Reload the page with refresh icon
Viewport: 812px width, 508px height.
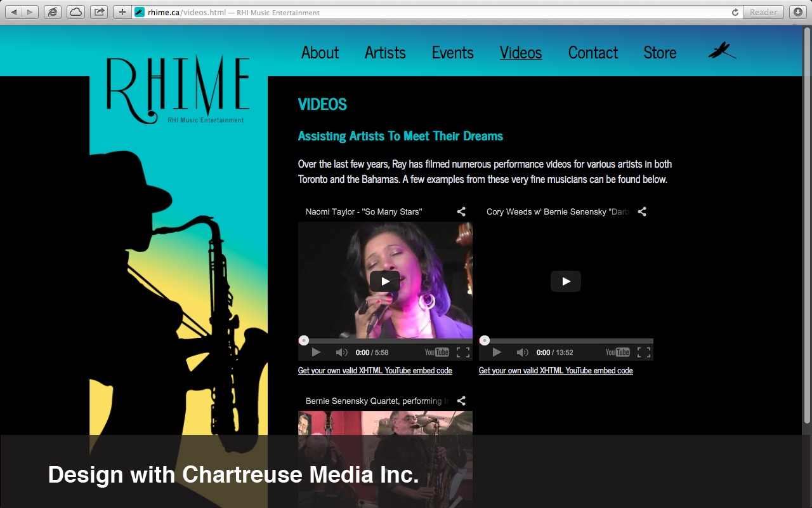(735, 12)
